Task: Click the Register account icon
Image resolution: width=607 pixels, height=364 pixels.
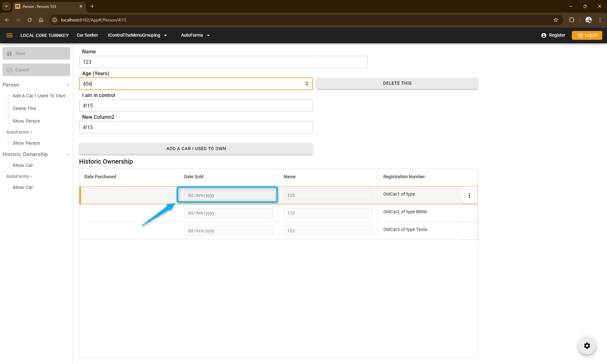Action: point(543,35)
